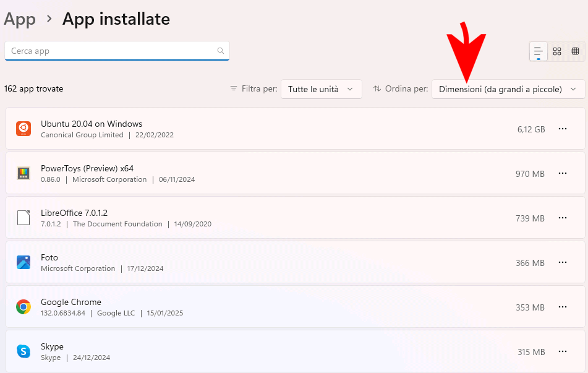This screenshot has height=373, width=588.
Task: Open the Ordina per sorting dropdown
Action: pos(508,89)
